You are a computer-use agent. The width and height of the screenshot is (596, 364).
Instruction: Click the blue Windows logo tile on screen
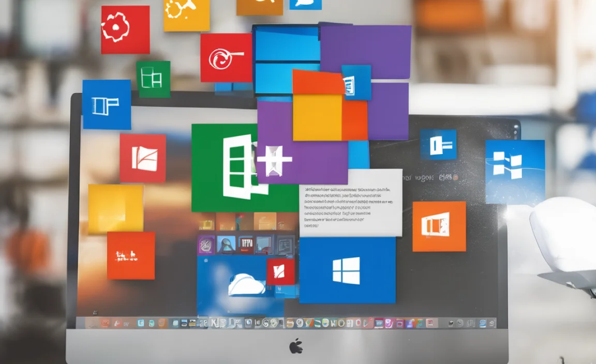coord(347,270)
